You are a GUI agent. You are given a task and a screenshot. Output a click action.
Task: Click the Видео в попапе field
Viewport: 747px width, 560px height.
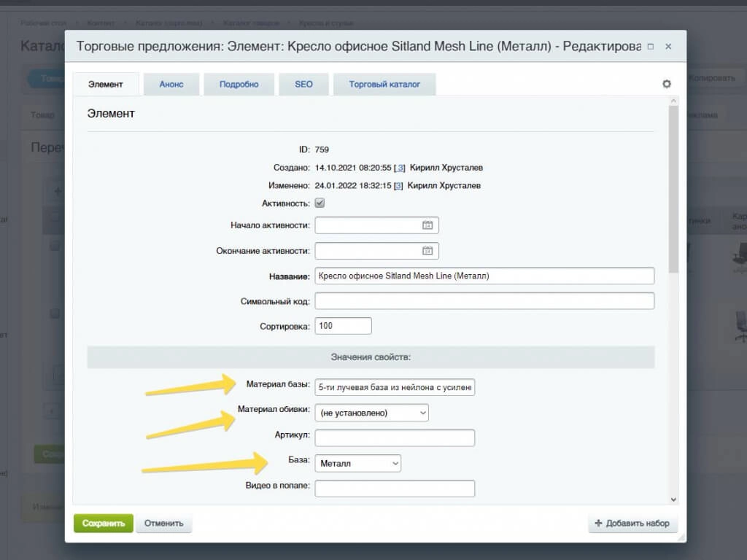tap(395, 488)
